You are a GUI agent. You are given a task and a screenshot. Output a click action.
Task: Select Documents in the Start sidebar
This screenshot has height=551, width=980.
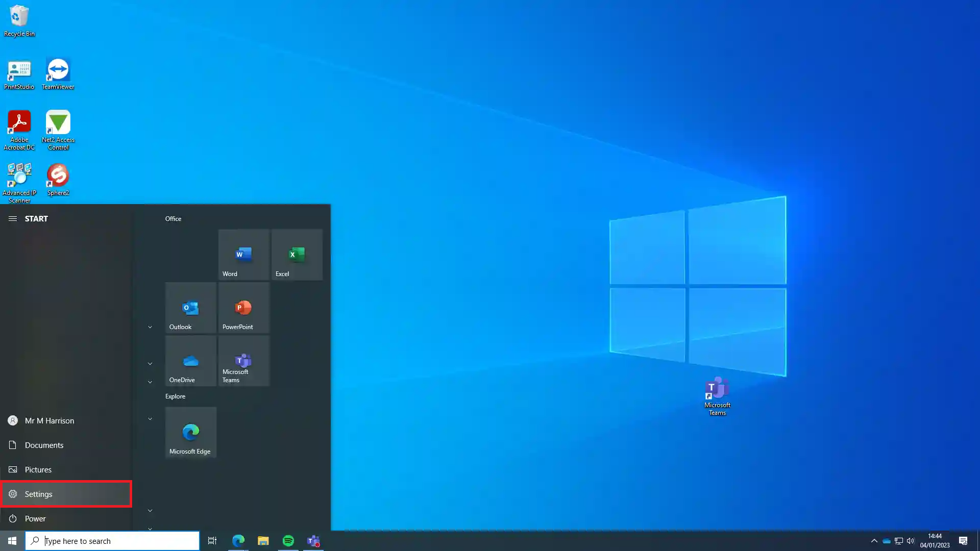point(44,445)
